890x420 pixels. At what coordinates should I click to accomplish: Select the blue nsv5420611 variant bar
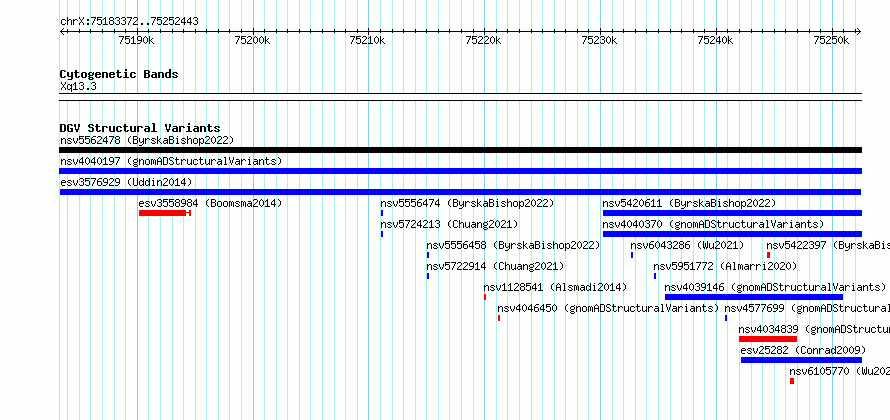(x=732, y=213)
